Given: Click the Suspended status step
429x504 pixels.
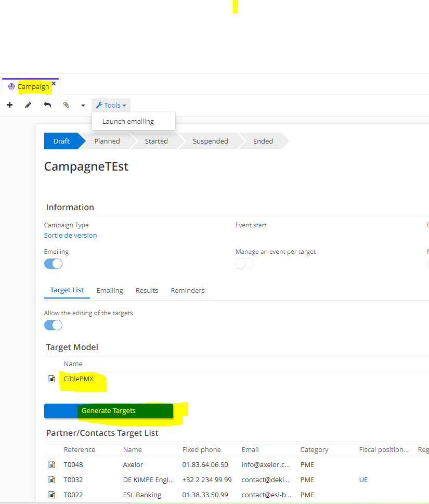Looking at the screenshot, I should (x=210, y=141).
